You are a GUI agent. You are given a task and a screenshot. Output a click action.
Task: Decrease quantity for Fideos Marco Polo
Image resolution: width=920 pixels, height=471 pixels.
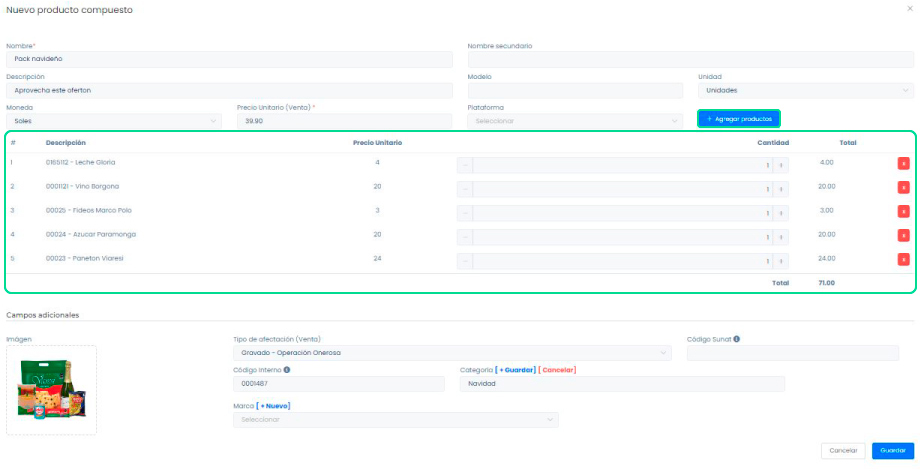tap(465, 213)
